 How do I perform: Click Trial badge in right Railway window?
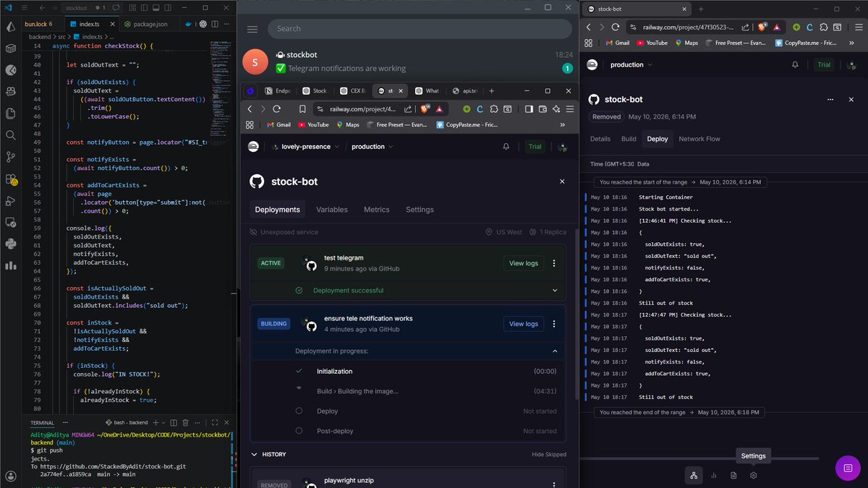pyautogui.click(x=824, y=64)
